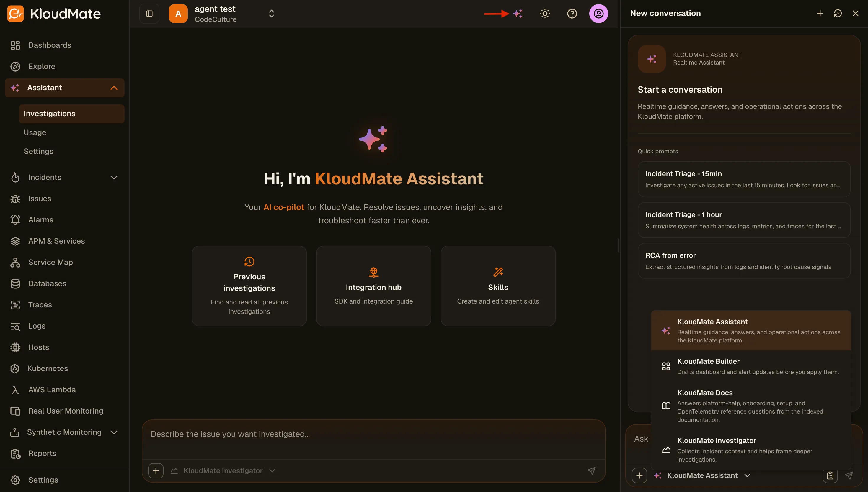Start a new conversation with plus icon
868x492 pixels.
coord(820,13)
